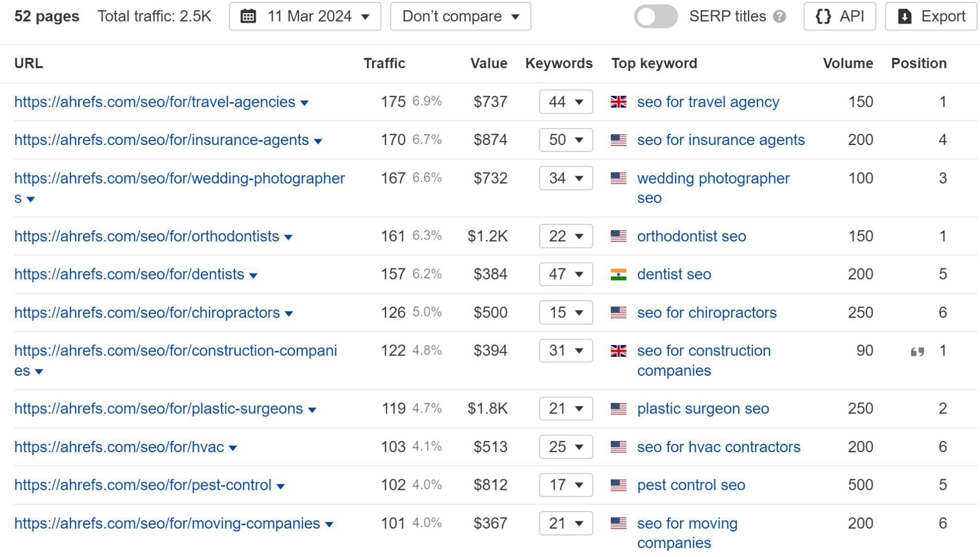Click the UK flag icon for construction companies

(x=617, y=350)
